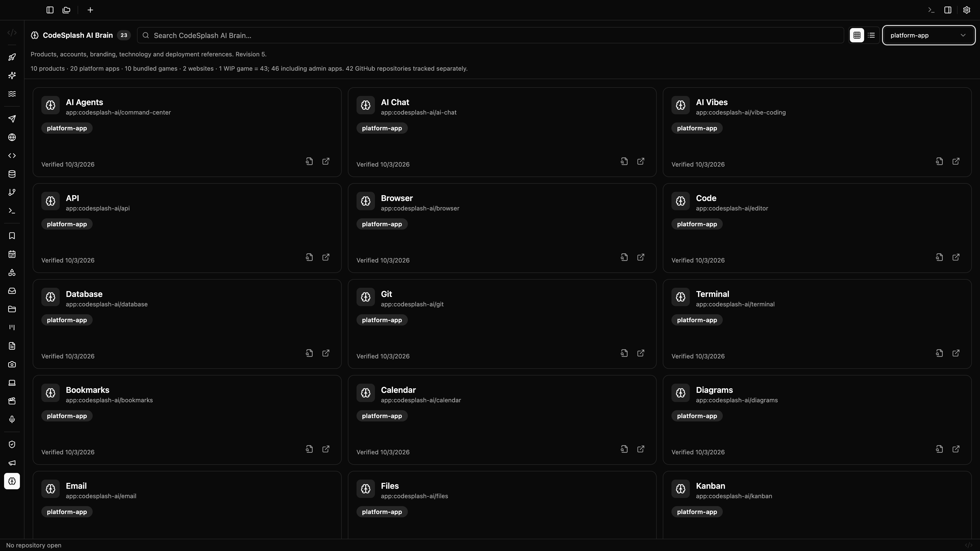The width and height of the screenshot is (980, 551).
Task: Open the code brackets sidebar icon
Action: click(12, 156)
